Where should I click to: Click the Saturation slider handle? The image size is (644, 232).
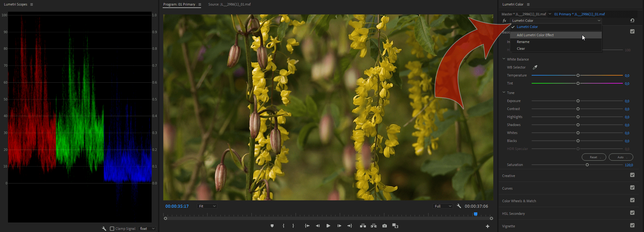[587, 165]
